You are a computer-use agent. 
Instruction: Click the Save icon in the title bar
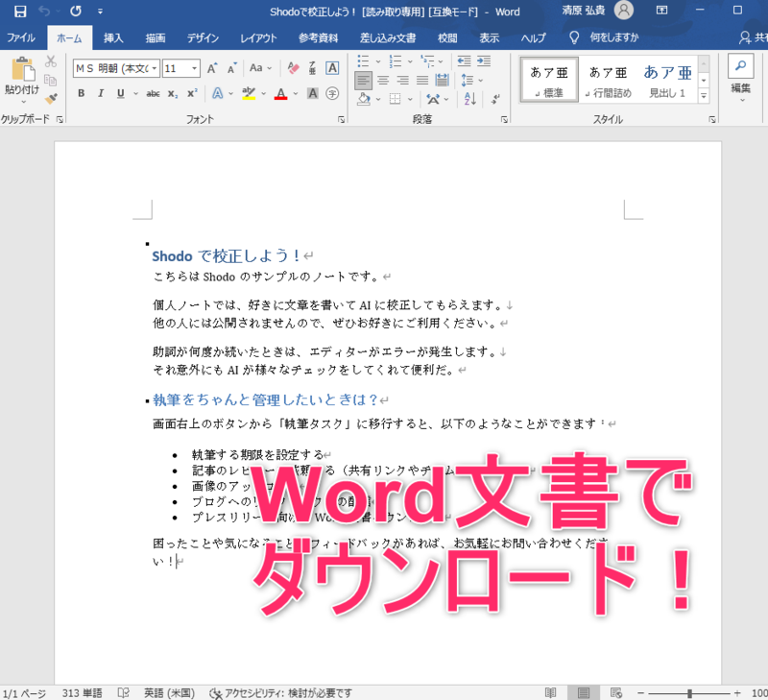pos(20,12)
